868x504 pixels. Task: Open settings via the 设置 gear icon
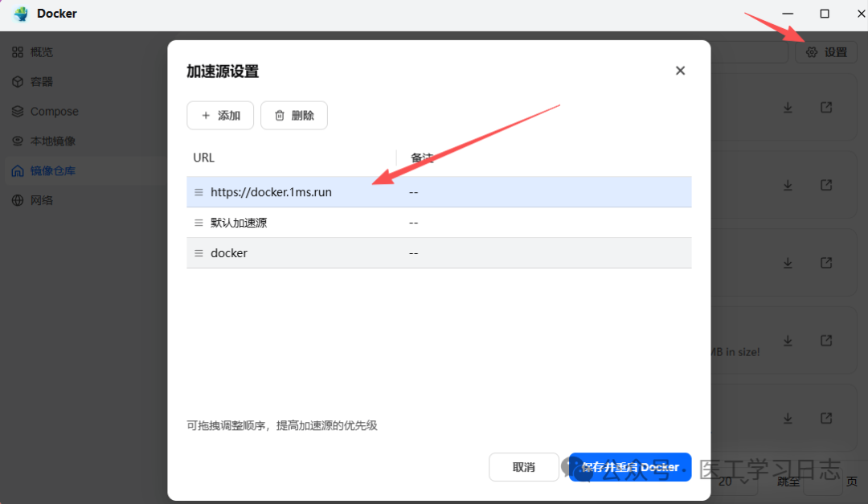click(x=825, y=51)
